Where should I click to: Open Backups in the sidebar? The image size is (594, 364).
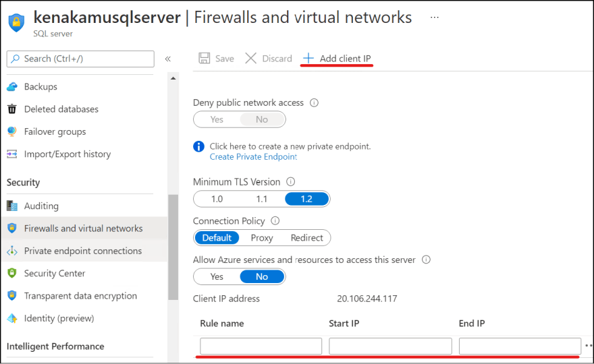pyautogui.click(x=40, y=87)
